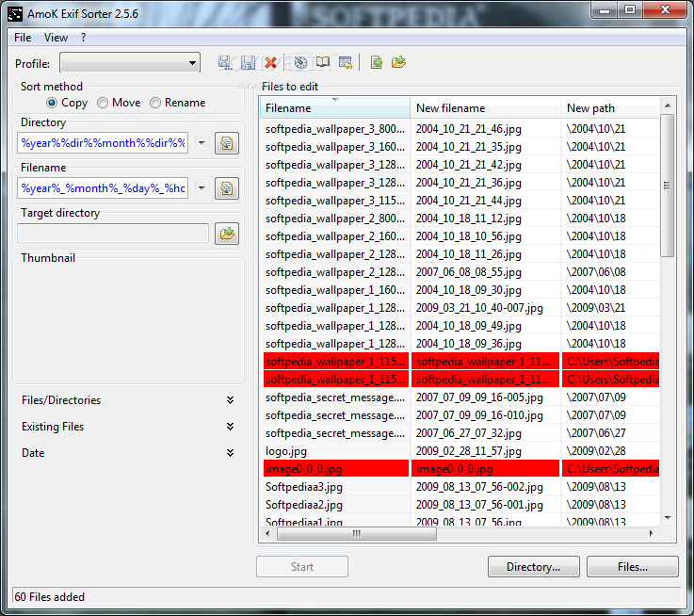Select the row 2009_03_21_10_40-007.jpg
This screenshot has width=694, height=616.
click(x=460, y=308)
